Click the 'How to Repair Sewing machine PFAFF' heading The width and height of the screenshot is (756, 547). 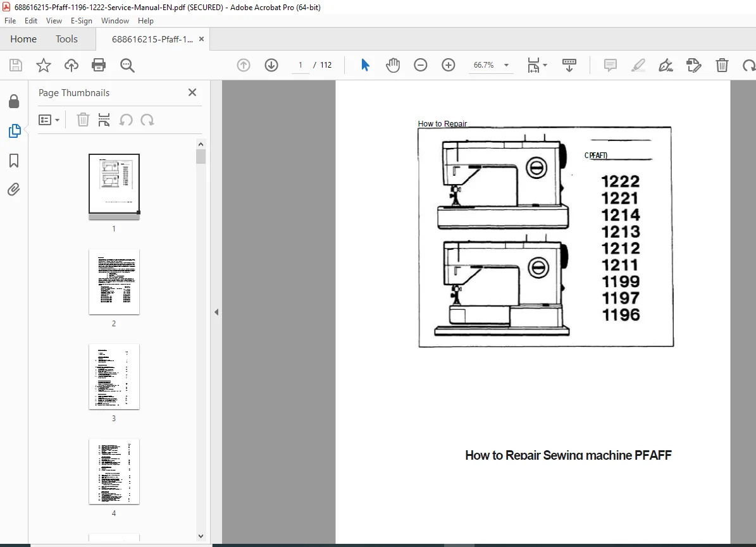(568, 455)
